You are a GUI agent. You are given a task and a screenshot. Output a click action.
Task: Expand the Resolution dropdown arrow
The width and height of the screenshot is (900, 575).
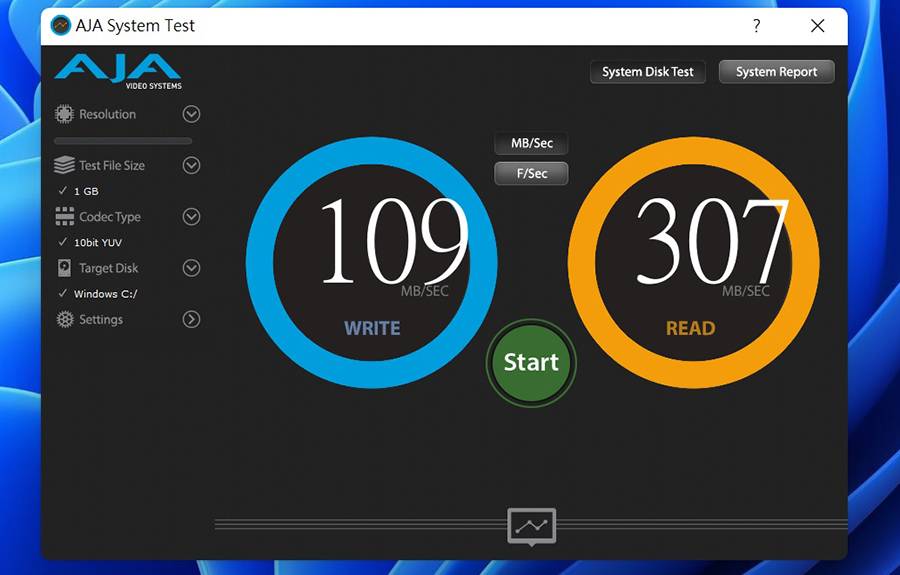pyautogui.click(x=191, y=114)
